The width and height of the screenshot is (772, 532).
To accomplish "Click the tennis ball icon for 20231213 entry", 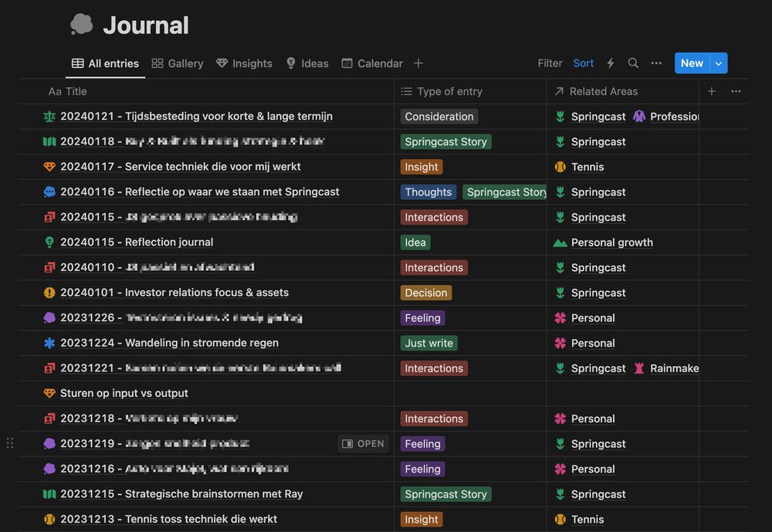I will pyautogui.click(x=49, y=519).
